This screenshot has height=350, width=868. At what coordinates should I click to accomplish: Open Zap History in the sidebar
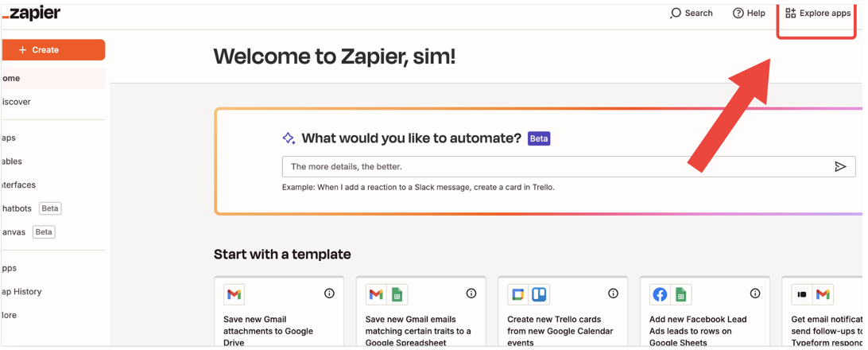(21, 292)
